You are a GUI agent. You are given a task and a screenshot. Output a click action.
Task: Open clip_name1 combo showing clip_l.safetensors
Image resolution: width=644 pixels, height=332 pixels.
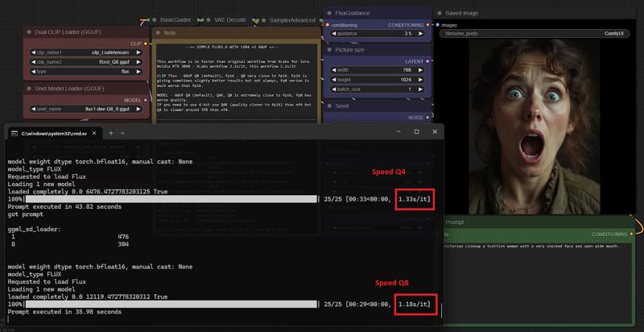pyautogui.click(x=85, y=52)
